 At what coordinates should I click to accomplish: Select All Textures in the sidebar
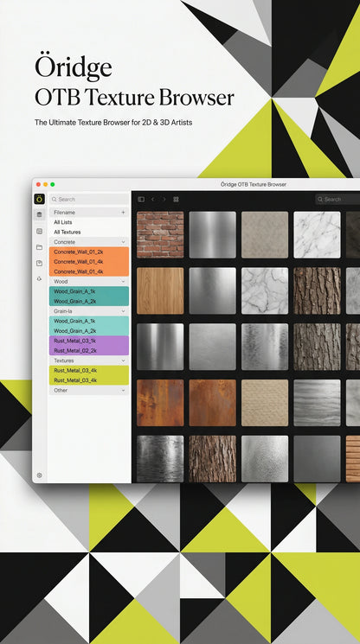67,232
